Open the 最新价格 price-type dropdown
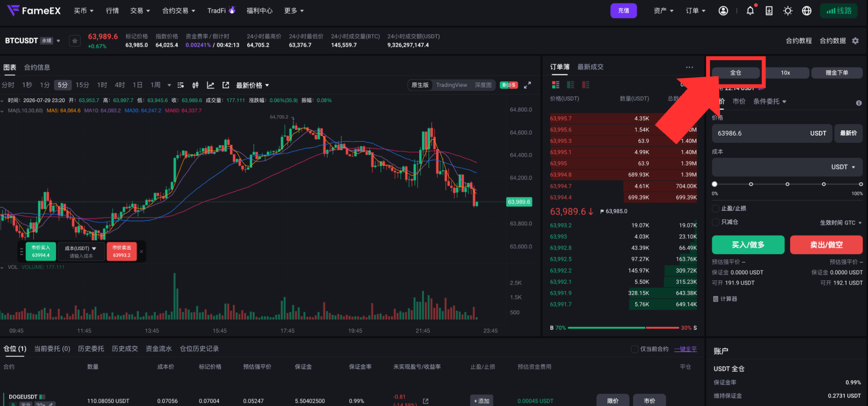 pos(253,85)
